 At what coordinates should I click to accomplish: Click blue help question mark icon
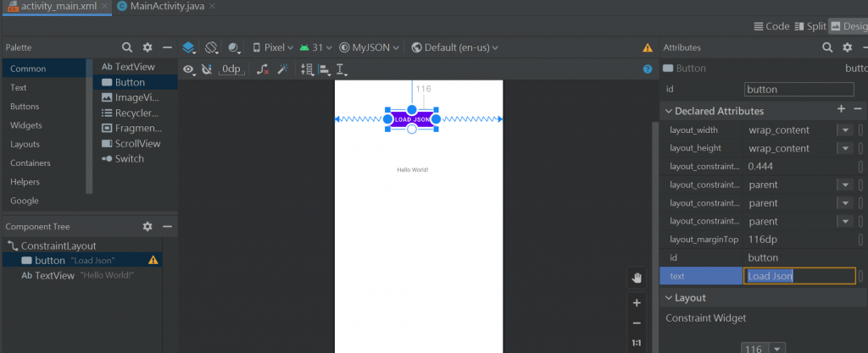648,69
